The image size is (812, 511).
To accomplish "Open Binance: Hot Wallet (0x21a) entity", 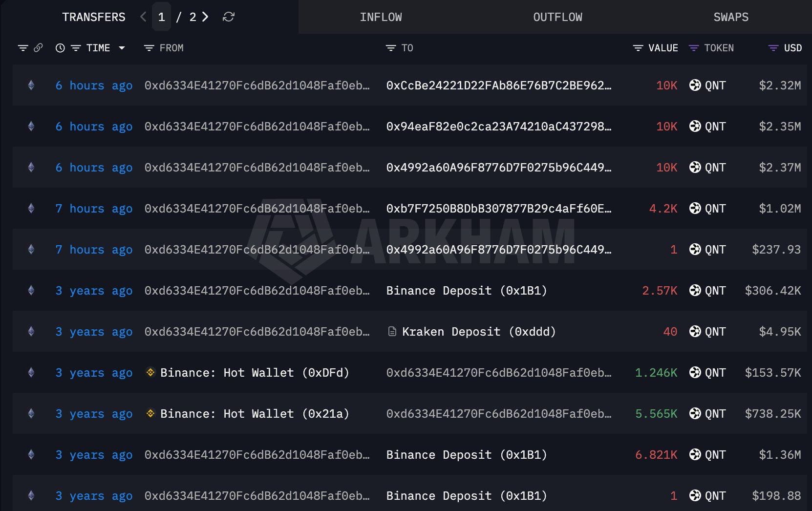I will 255,414.
